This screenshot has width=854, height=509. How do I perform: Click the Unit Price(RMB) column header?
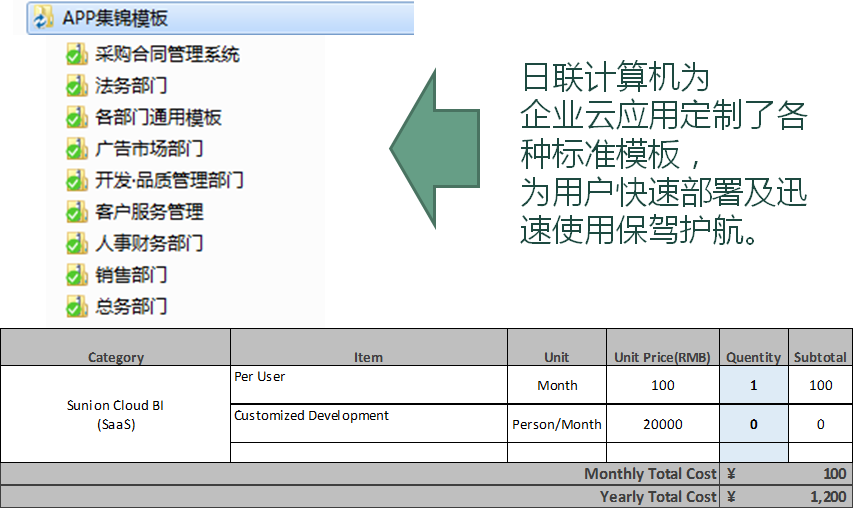tap(663, 347)
